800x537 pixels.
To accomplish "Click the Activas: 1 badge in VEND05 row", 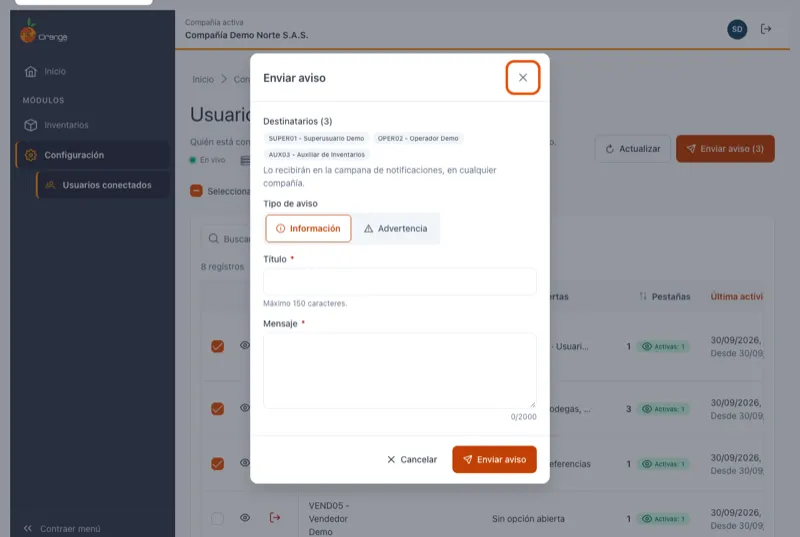I will click(x=663, y=519).
